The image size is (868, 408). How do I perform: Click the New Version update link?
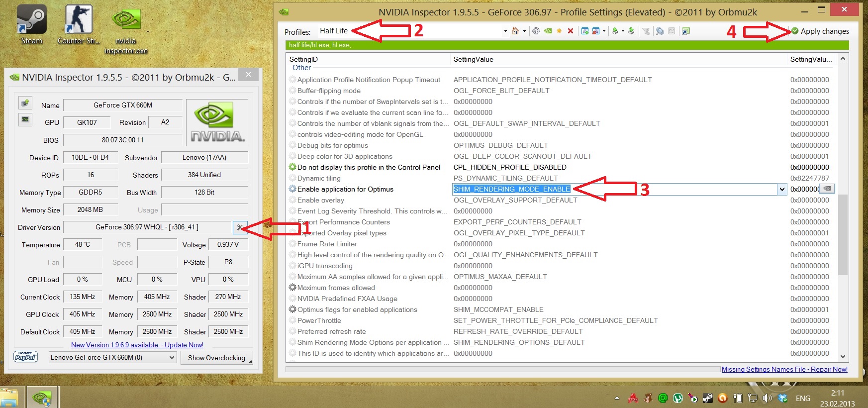(137, 345)
